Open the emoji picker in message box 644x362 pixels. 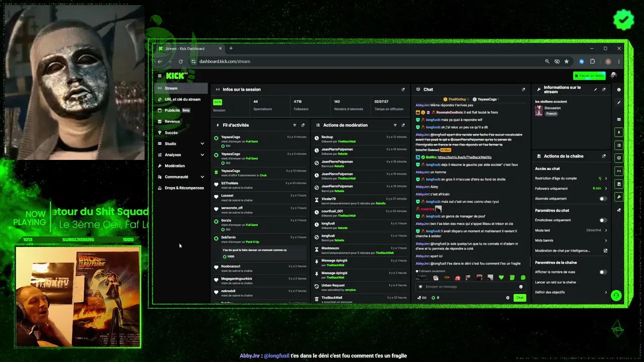pyautogui.click(x=521, y=287)
